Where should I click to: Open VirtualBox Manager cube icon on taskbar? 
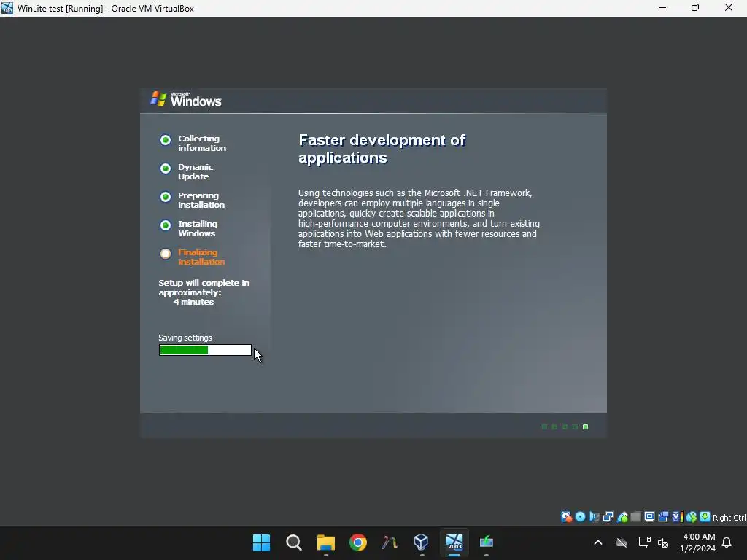pyautogui.click(x=421, y=542)
